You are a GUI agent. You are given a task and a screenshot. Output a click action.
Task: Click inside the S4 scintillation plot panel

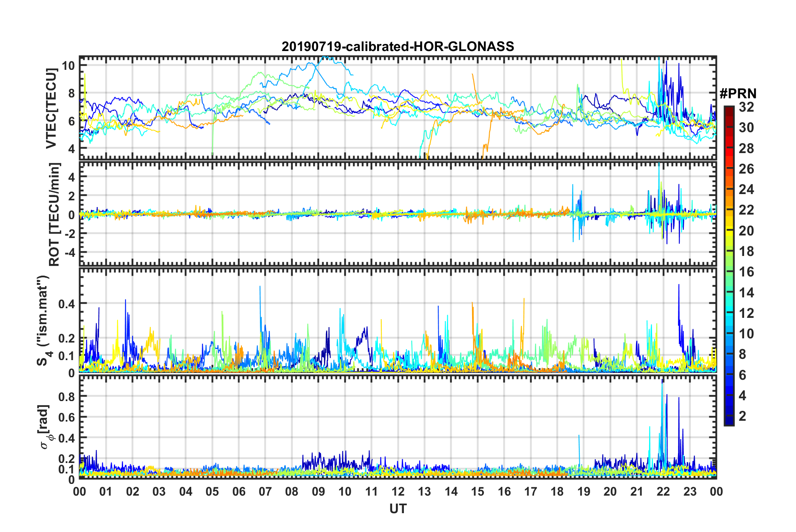pos(398,320)
